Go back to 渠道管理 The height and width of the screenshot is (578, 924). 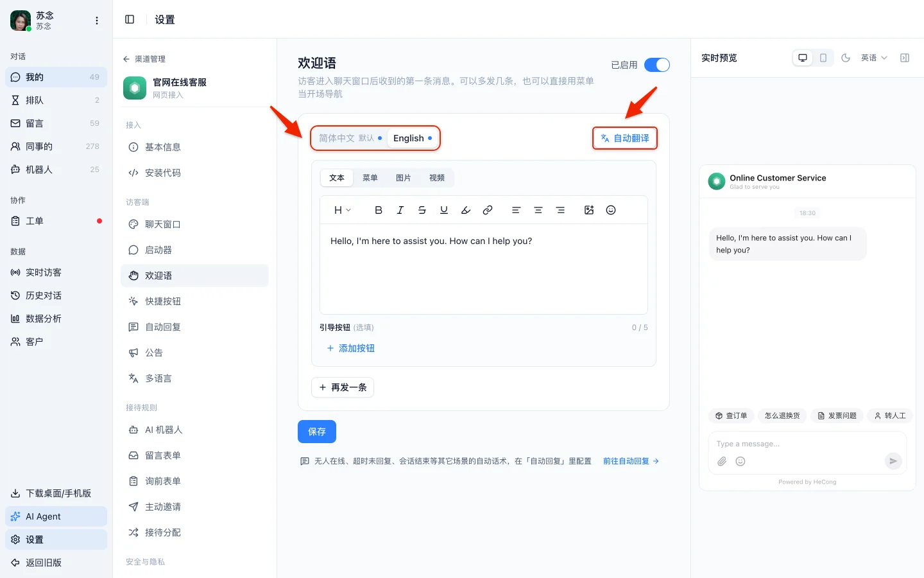(x=144, y=59)
